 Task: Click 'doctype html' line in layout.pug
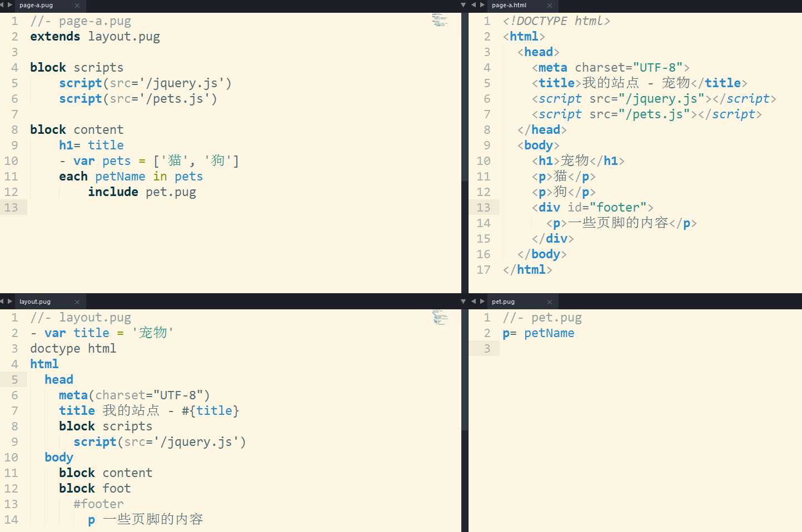point(73,349)
